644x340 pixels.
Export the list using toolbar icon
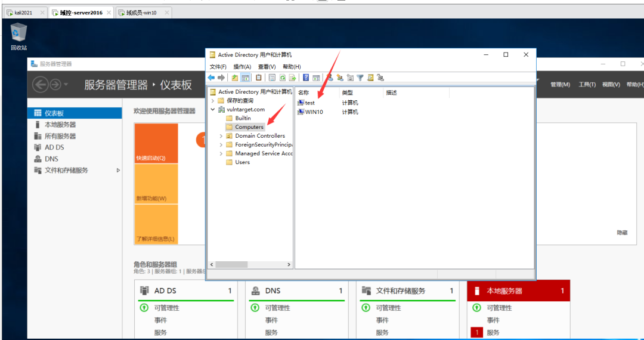292,78
